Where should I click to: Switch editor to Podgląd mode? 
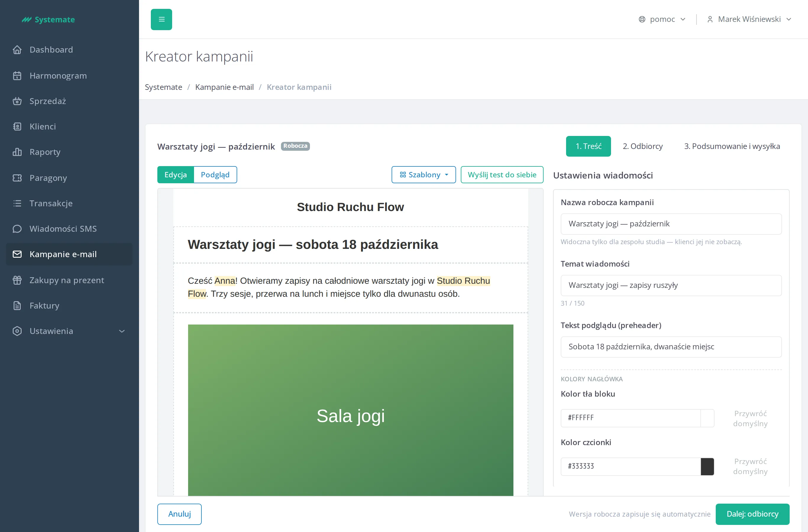point(215,175)
